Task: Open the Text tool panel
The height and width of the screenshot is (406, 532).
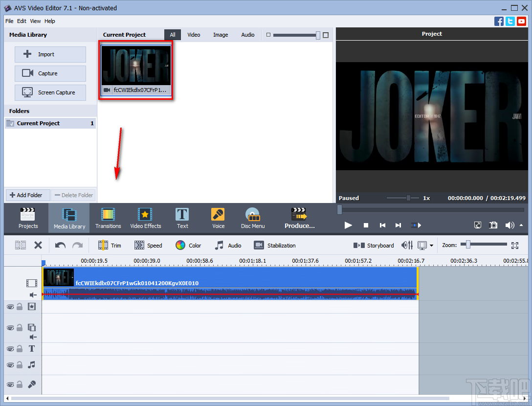Action: coord(182,218)
